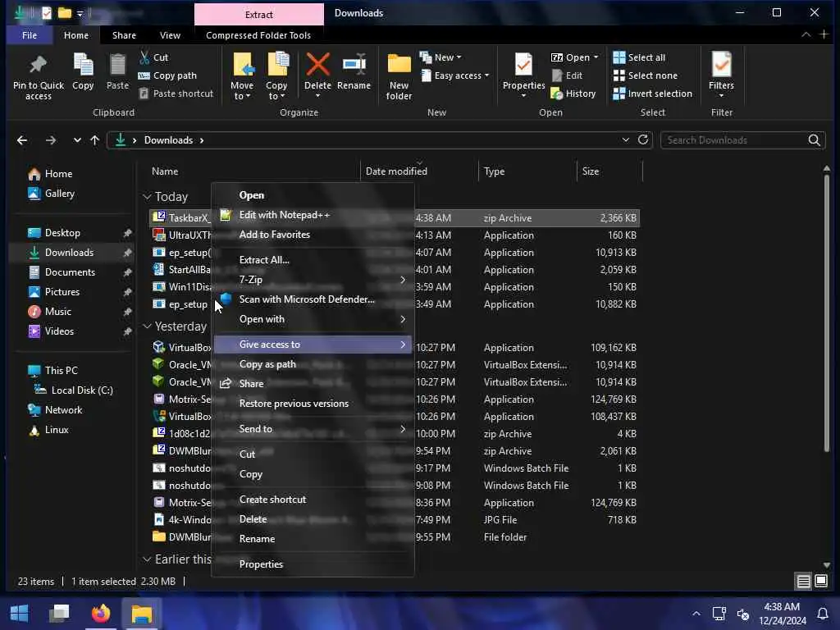The image size is (840, 630).
Task: Click the Windows Start button
Action: pos(20,613)
